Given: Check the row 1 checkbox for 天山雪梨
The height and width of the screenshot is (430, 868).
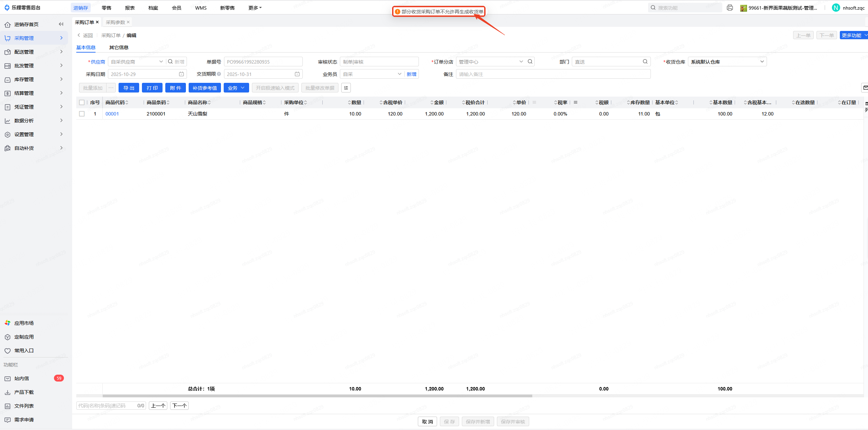Looking at the screenshot, I should (82, 114).
